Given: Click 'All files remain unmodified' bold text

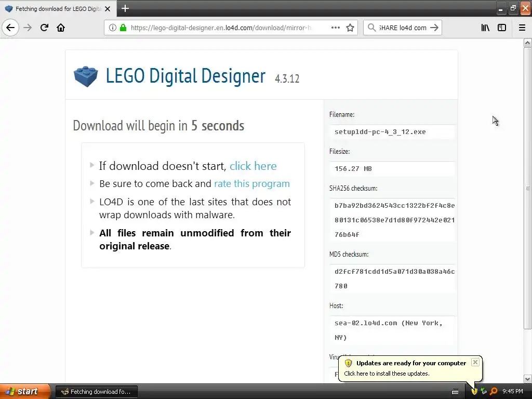Looking at the screenshot, I should coord(195,240).
